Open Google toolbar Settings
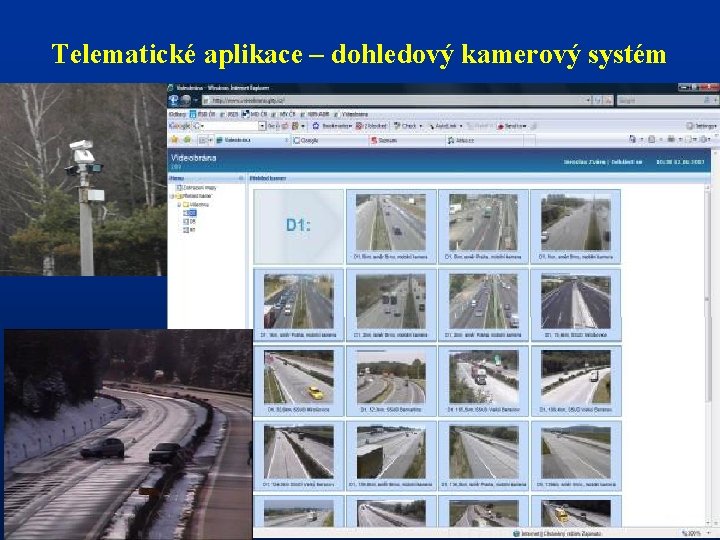720x540 pixels. pyautogui.click(x=701, y=126)
